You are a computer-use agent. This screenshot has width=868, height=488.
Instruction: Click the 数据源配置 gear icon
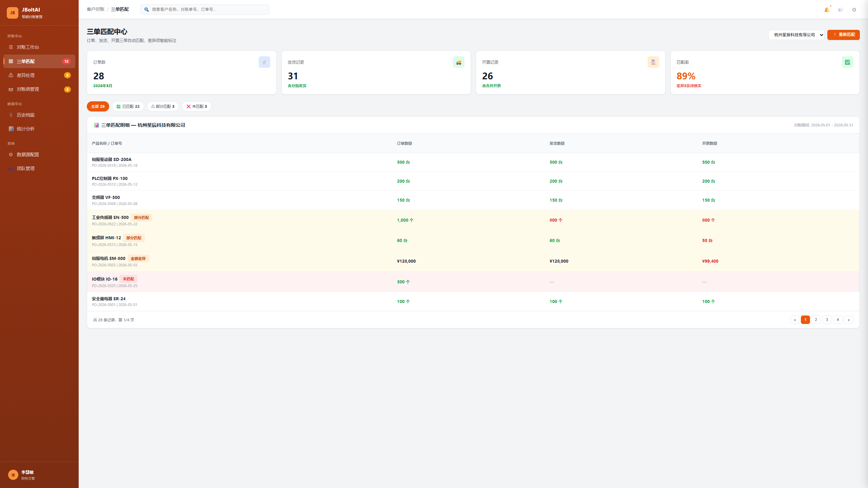11,155
